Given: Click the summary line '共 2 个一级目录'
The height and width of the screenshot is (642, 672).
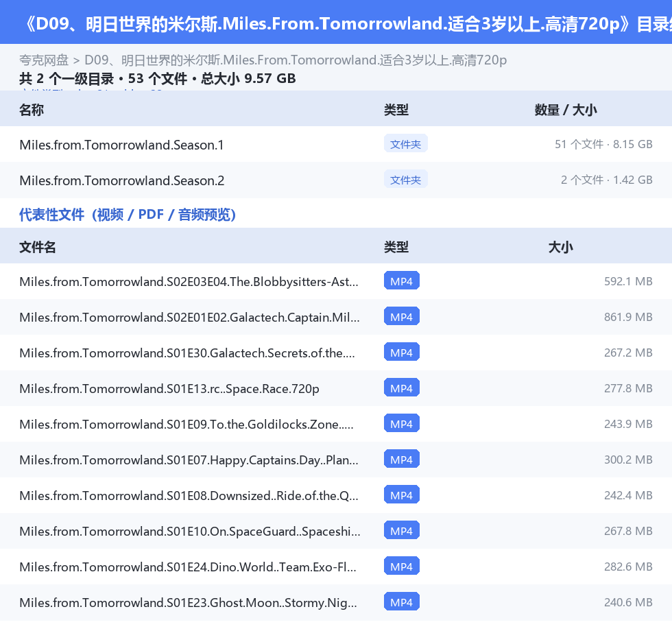Looking at the screenshot, I should click(x=67, y=78).
